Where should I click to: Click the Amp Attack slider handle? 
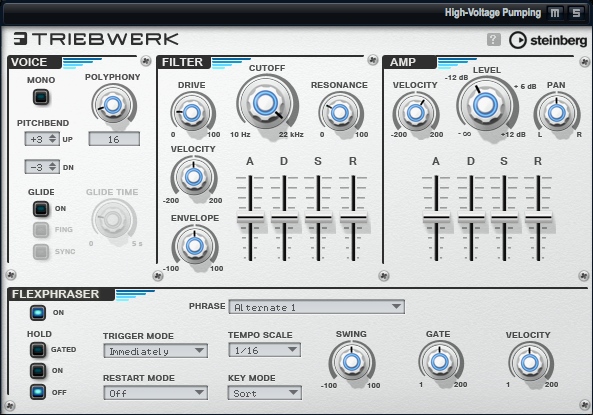pos(436,218)
